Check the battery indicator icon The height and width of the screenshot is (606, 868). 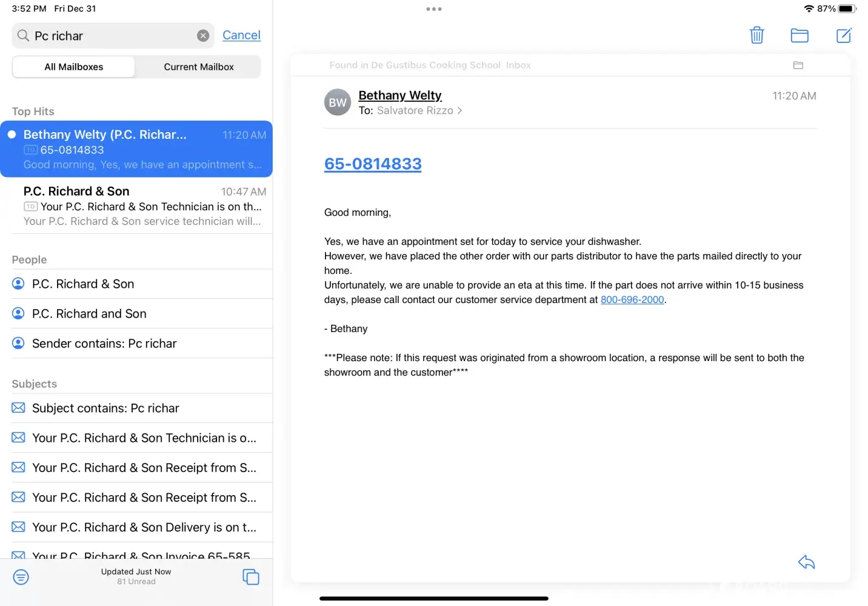click(x=847, y=8)
